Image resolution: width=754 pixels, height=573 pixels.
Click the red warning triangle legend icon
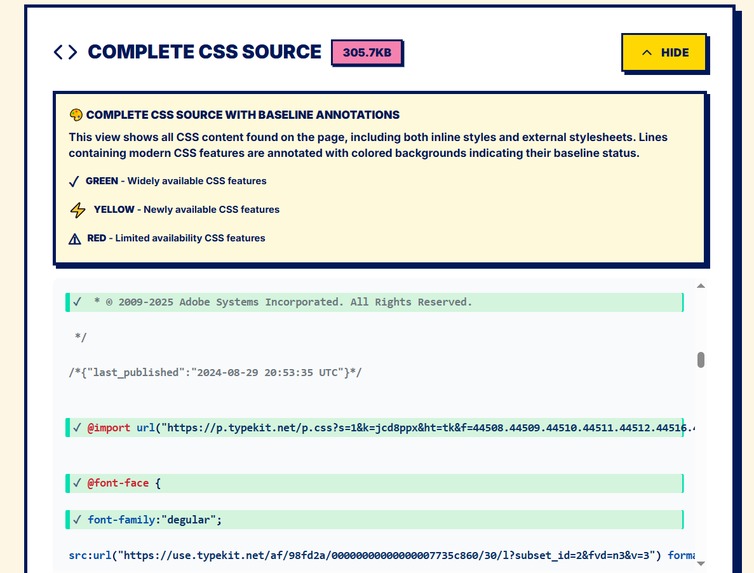click(x=75, y=238)
